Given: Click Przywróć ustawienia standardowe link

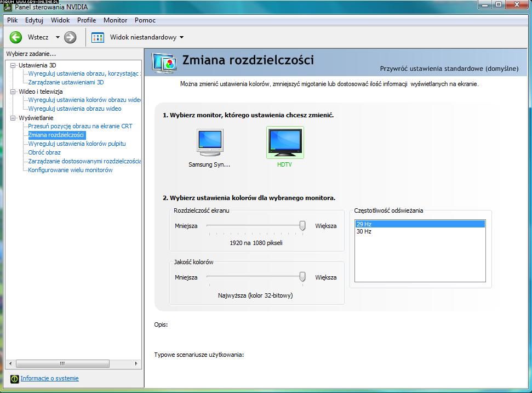Looking at the screenshot, I should tap(449, 69).
